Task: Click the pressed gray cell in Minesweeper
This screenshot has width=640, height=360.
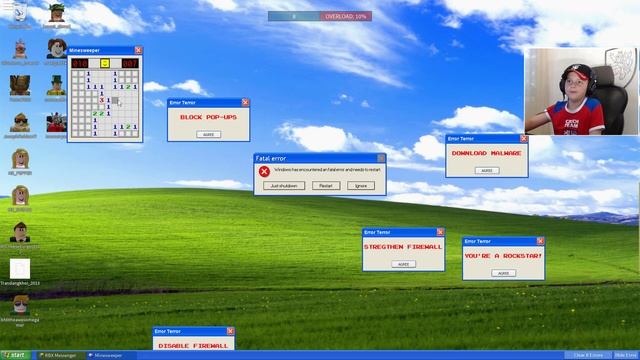Action: 115,100
